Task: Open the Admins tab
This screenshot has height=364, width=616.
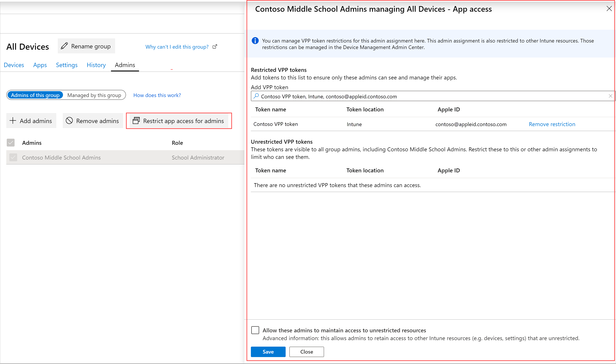Action: (125, 65)
